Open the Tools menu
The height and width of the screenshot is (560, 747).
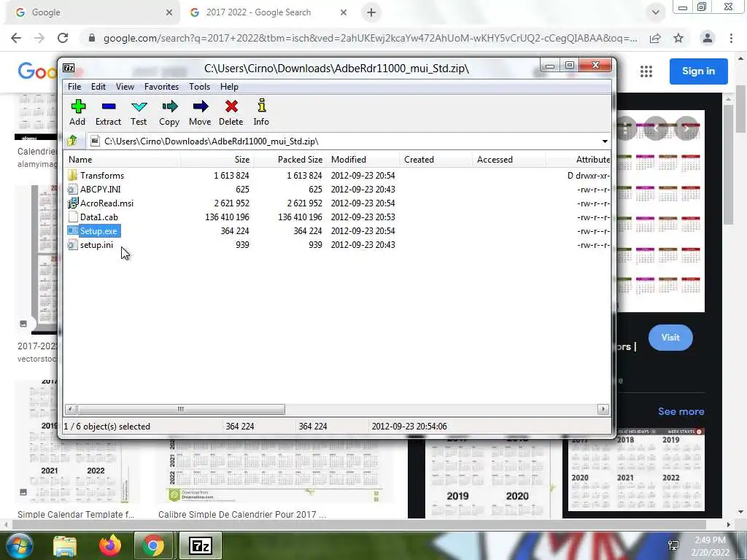click(x=199, y=87)
